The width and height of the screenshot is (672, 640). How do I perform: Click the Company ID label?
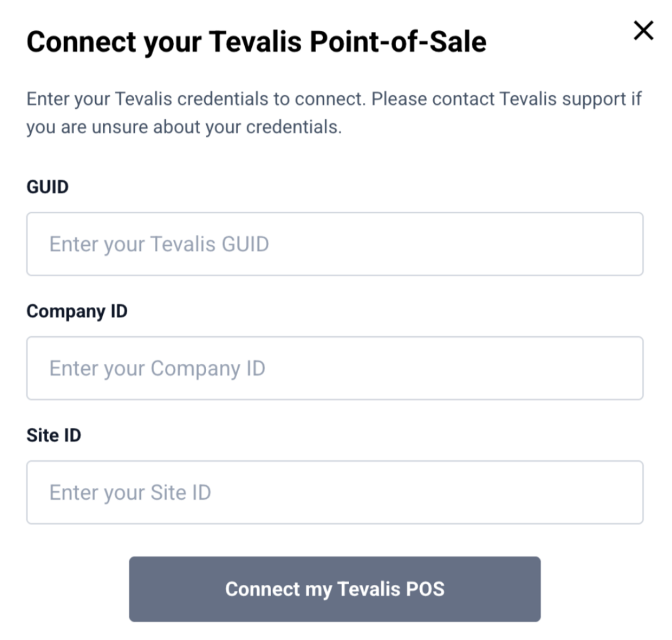(77, 311)
